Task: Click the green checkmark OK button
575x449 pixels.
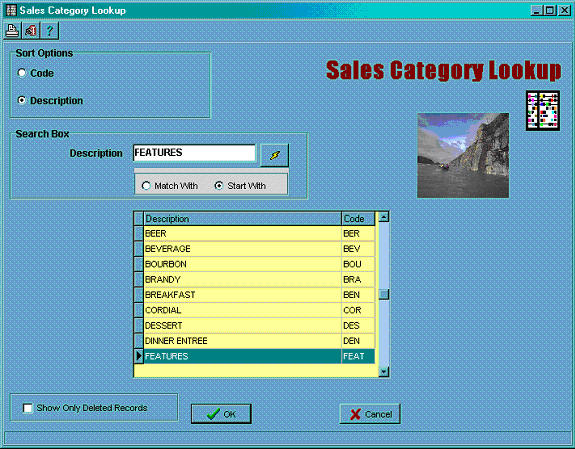Action: [x=221, y=414]
